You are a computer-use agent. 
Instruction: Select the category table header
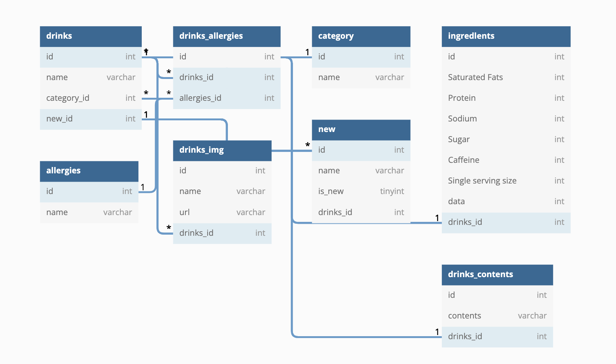pos(361,36)
